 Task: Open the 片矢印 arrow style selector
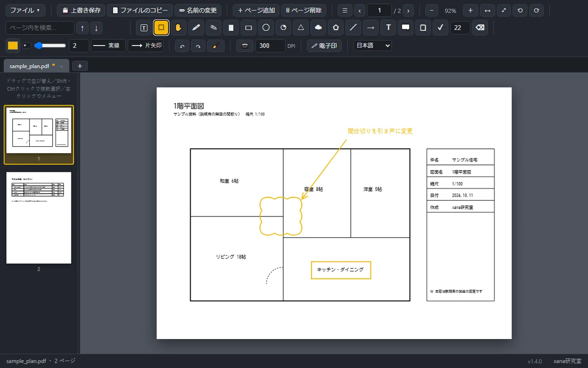click(146, 46)
